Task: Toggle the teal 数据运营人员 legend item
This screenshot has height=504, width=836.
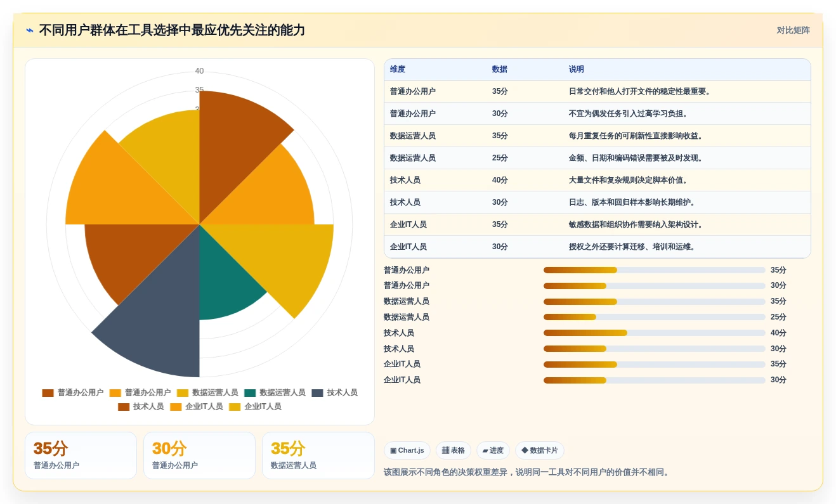Action: coord(275,393)
